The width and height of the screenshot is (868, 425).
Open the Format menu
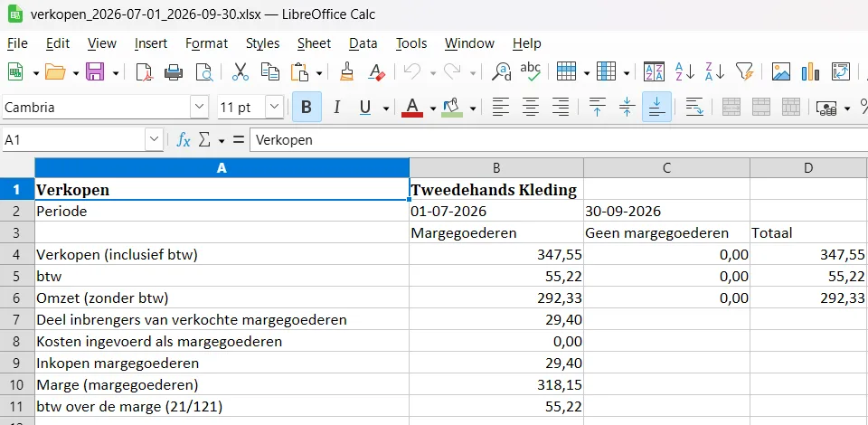(206, 43)
